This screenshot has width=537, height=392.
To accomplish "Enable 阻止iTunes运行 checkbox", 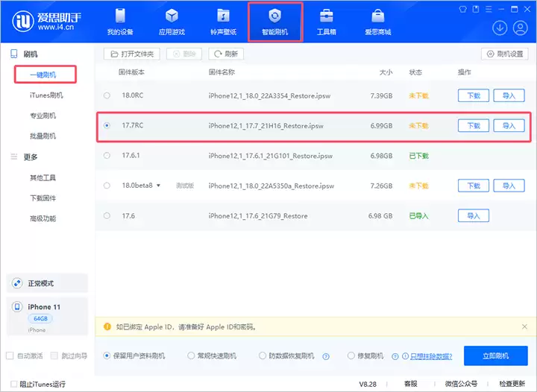I will point(14,384).
